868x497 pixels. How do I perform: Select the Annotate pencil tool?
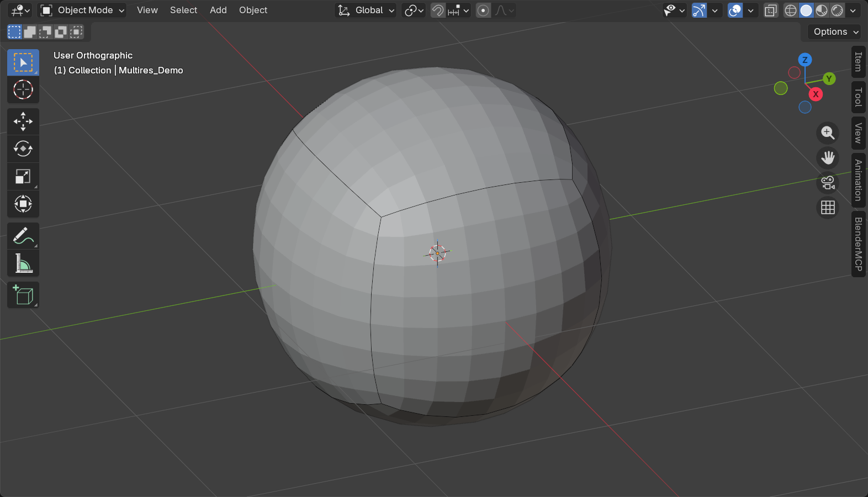pos(23,236)
